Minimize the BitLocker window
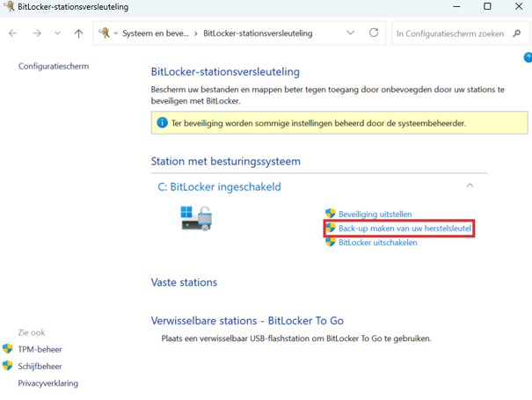The image size is (532, 400). pyautogui.click(x=456, y=6)
